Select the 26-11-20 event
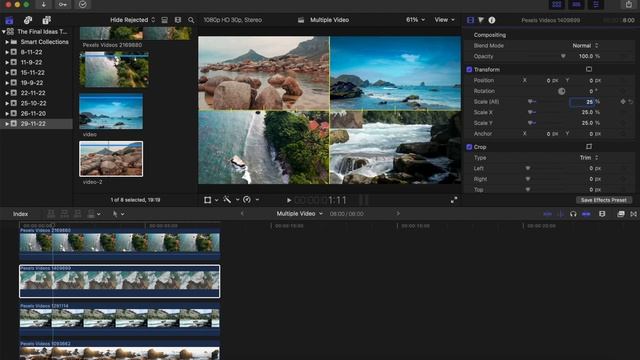 pos(33,113)
